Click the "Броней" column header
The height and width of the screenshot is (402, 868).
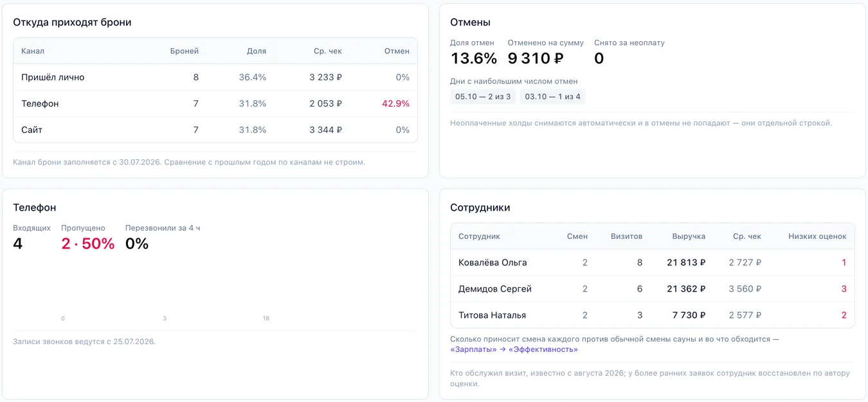click(185, 51)
